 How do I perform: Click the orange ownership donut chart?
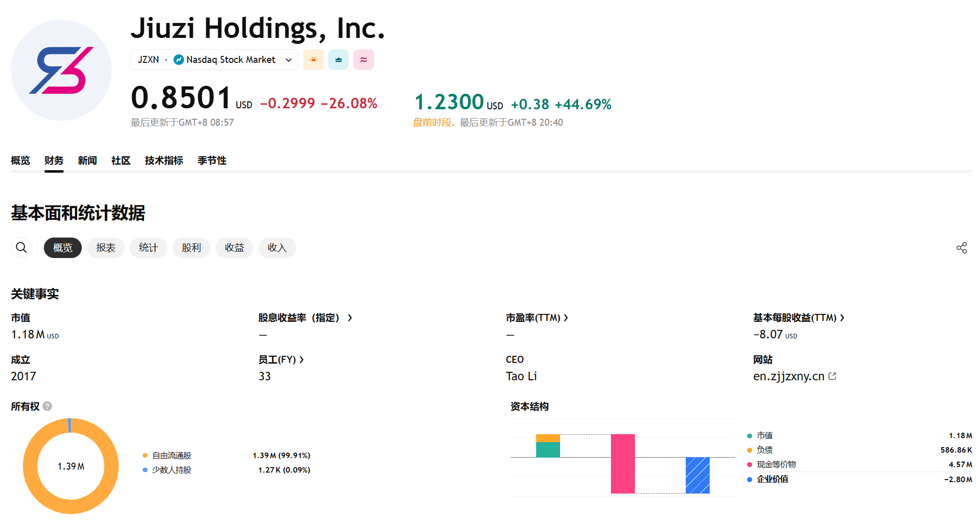coord(30,466)
